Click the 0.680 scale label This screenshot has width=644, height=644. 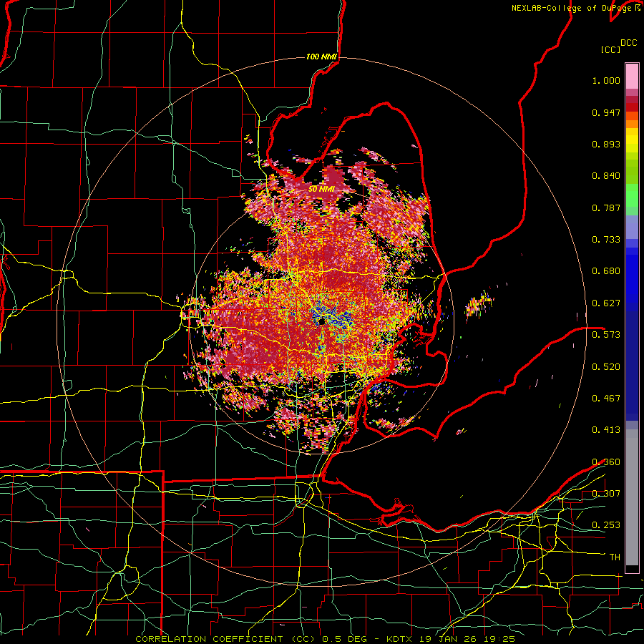pos(606,271)
